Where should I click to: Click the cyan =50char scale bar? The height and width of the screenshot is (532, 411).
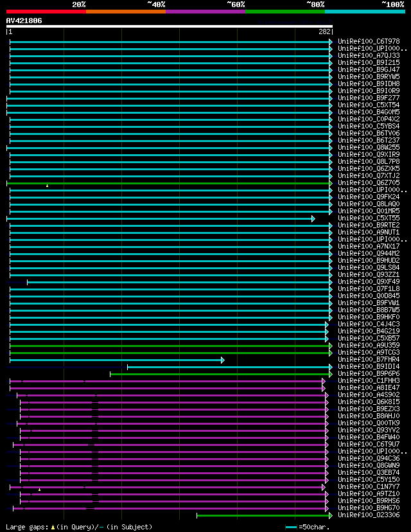[292, 528]
